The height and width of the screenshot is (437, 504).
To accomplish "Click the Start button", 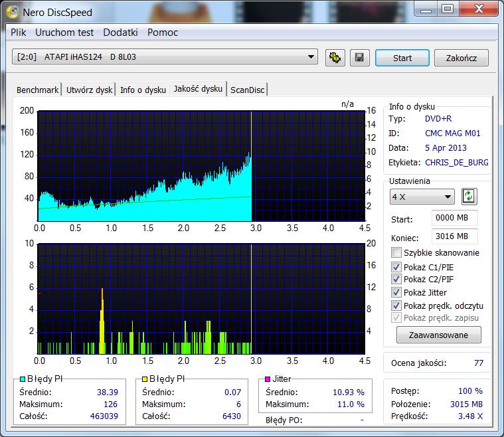I will [402, 58].
